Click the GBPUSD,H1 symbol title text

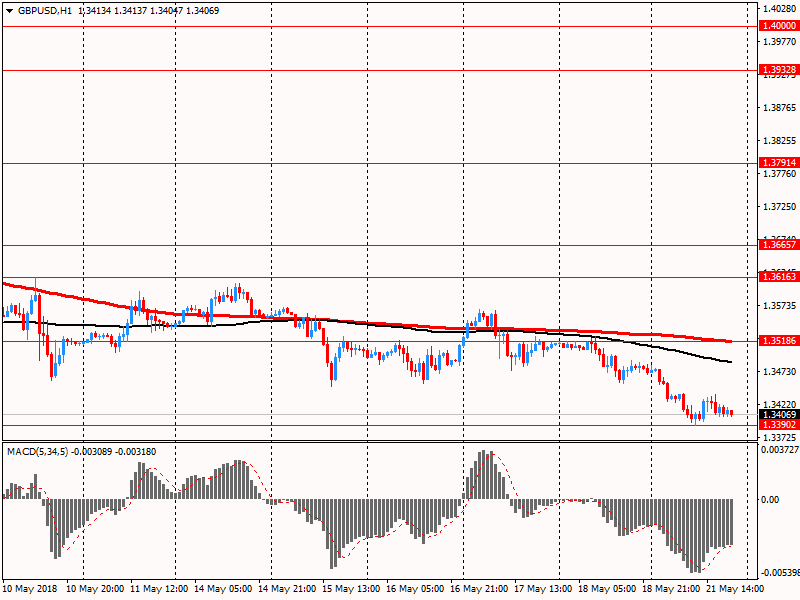45,11
